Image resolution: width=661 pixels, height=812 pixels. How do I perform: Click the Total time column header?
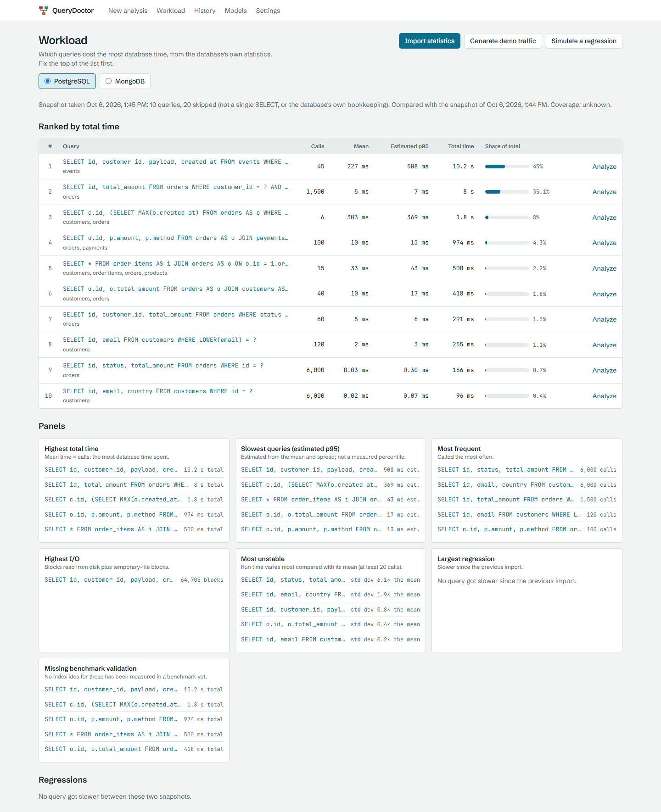[x=461, y=146]
